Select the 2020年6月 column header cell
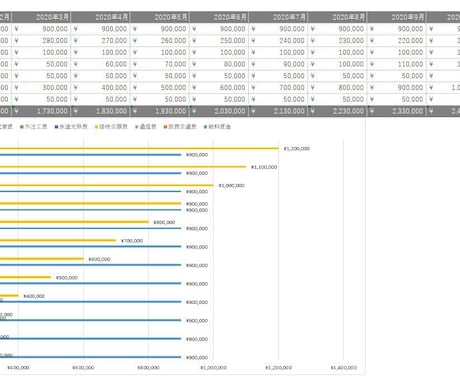The image size is (460, 380). click(219, 17)
